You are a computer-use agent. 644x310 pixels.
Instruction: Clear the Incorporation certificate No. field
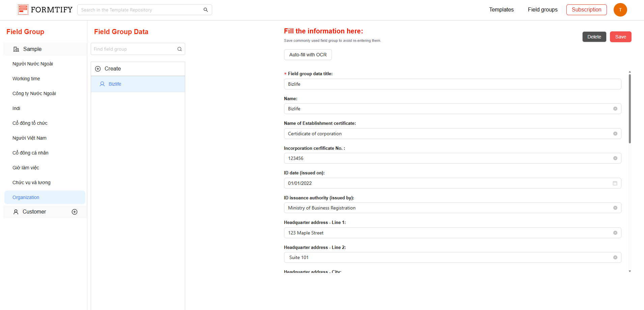tap(615, 158)
